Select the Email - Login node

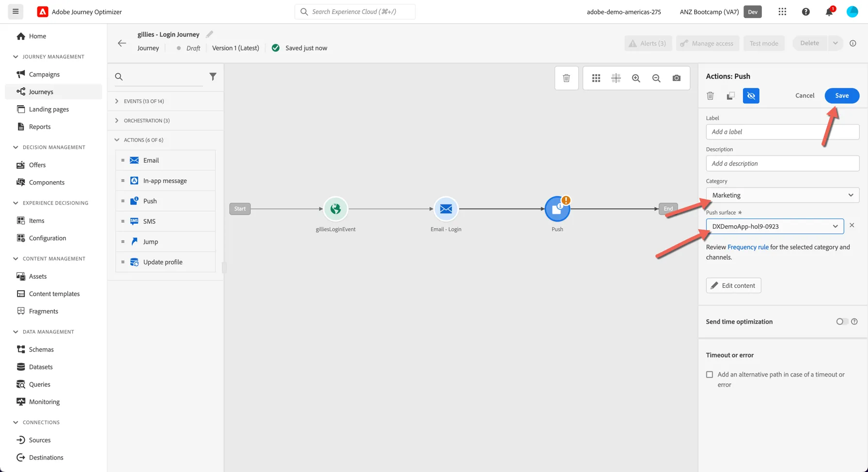pyautogui.click(x=446, y=209)
